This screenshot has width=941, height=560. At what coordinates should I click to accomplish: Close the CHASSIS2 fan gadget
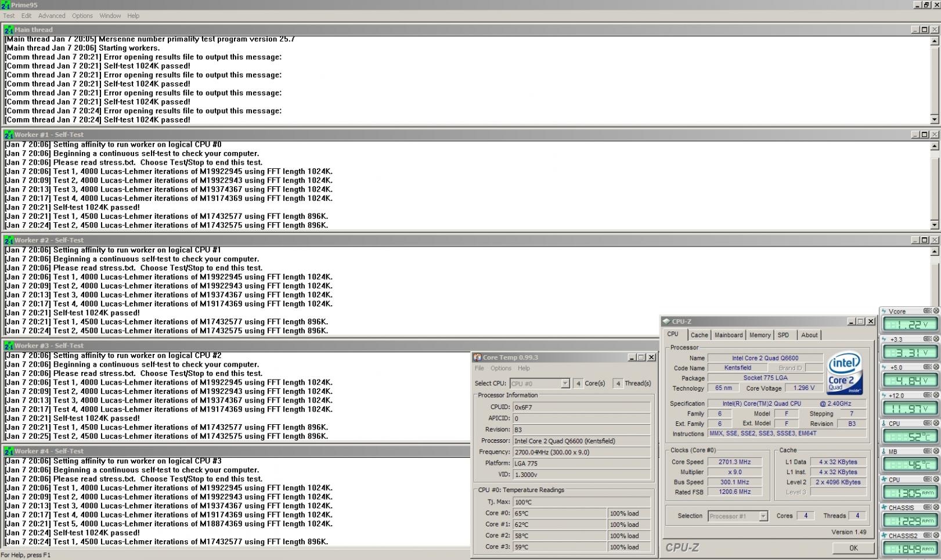tap(936, 535)
